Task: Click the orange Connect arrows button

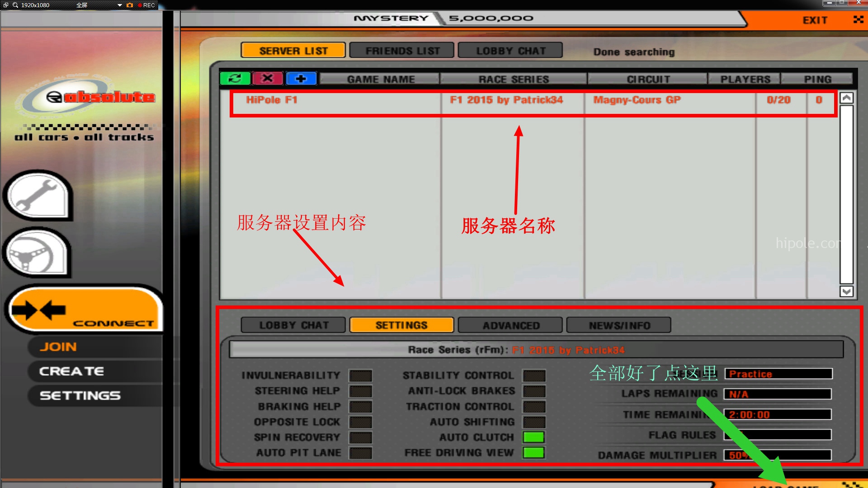Action: click(x=85, y=310)
